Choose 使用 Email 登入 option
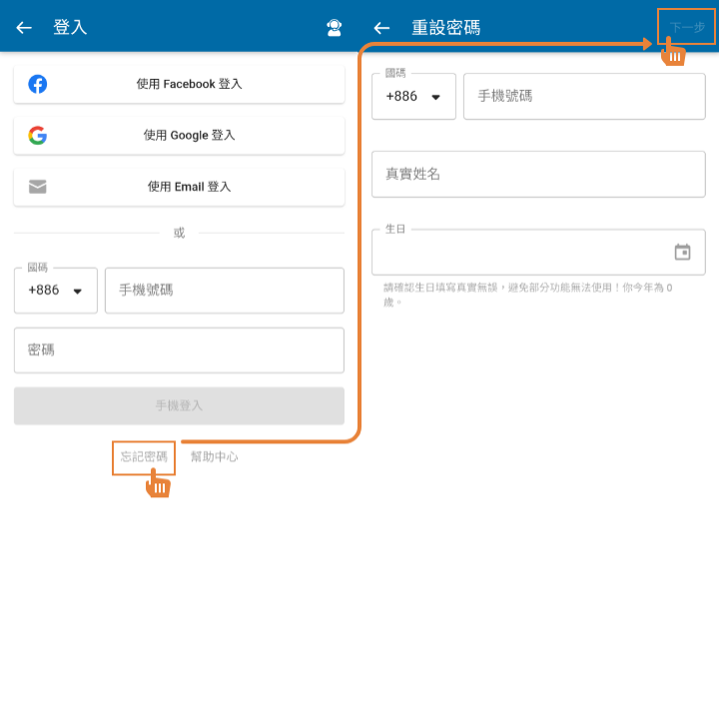Image resolution: width=719 pixels, height=728 pixels. tap(179, 187)
